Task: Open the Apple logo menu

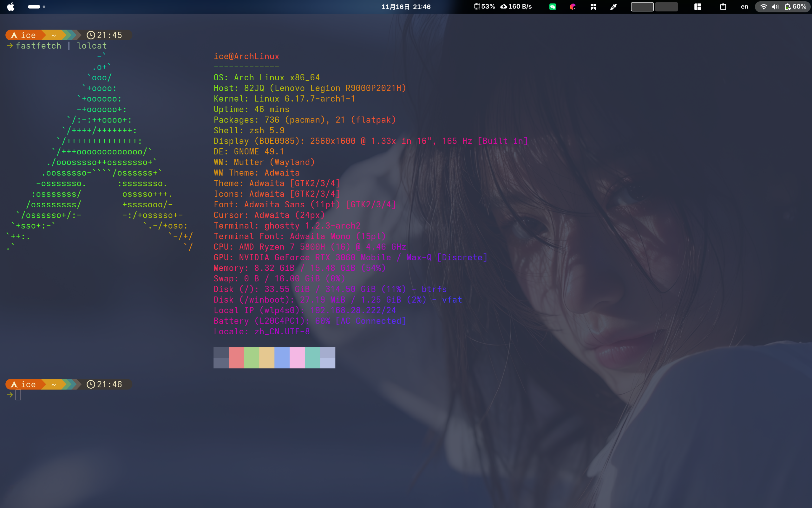Action: pyautogui.click(x=11, y=7)
